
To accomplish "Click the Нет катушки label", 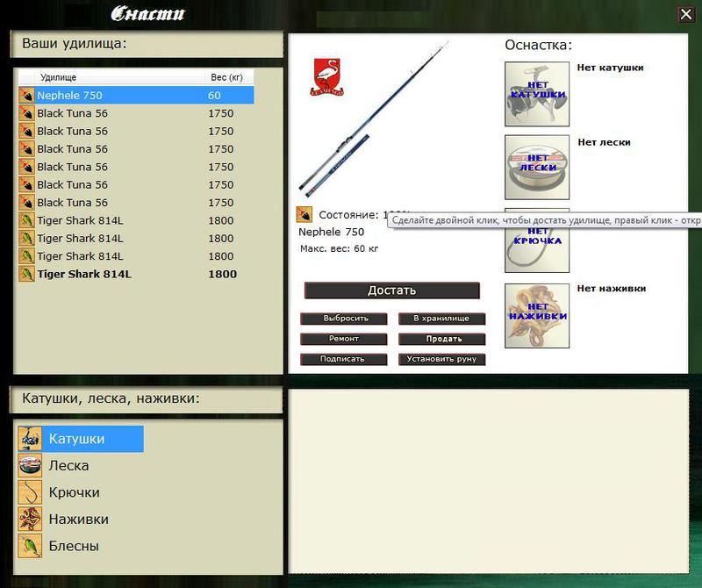I will pyautogui.click(x=610, y=68).
